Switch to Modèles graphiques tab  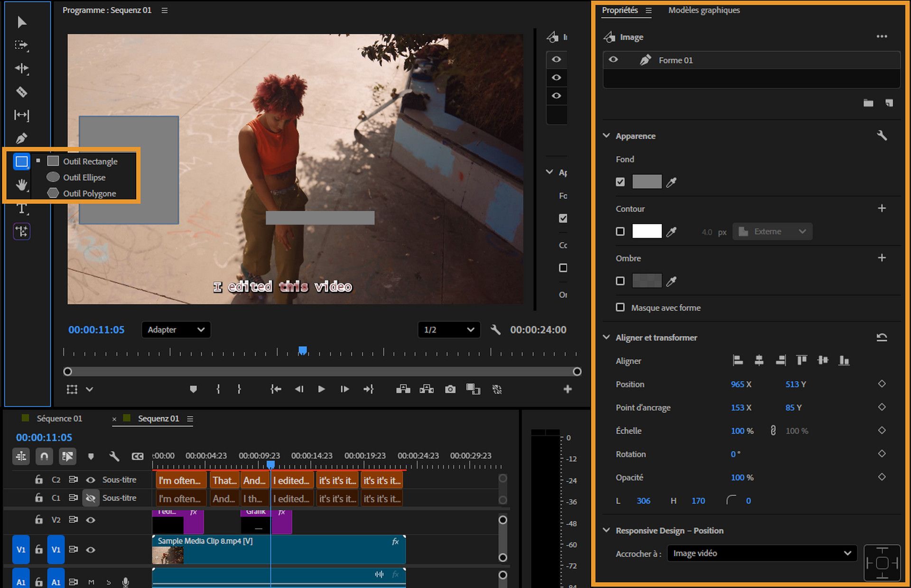point(704,10)
